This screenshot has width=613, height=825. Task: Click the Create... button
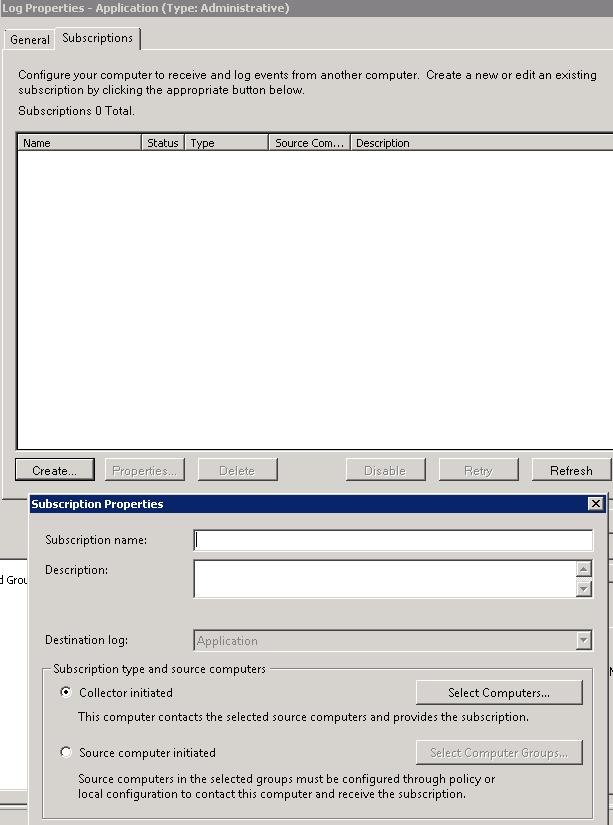point(54,470)
